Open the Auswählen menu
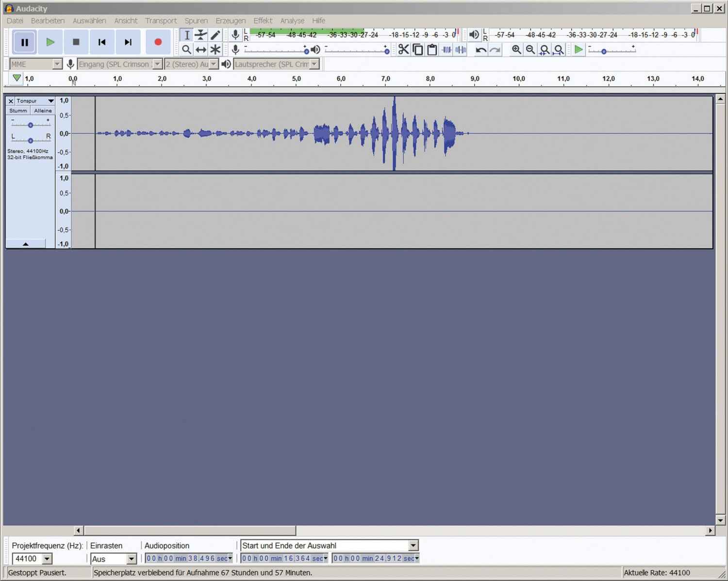The width and height of the screenshot is (728, 581). point(89,21)
